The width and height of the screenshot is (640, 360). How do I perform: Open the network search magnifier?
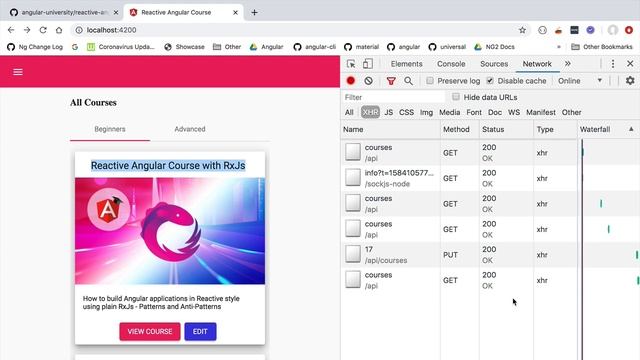[x=408, y=81]
